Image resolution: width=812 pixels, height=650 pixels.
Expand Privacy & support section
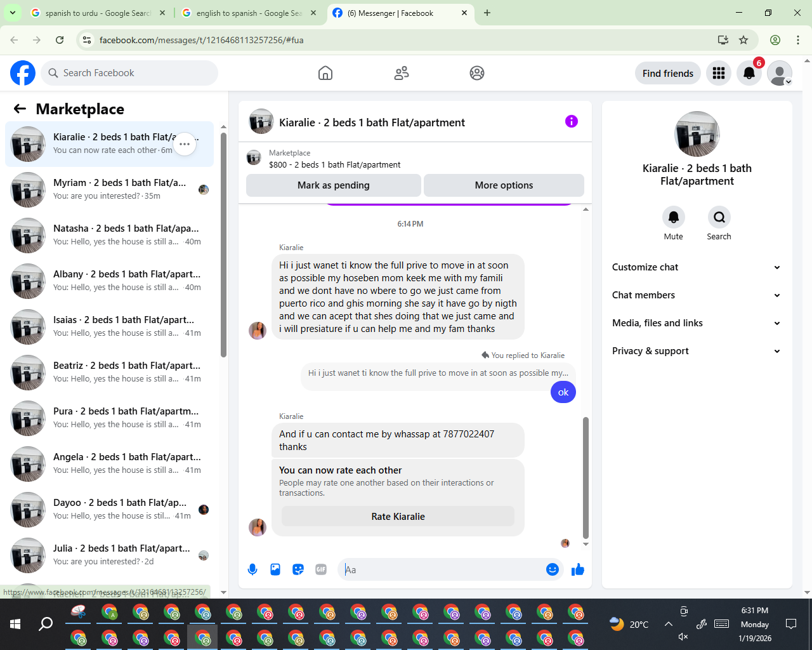coord(697,351)
